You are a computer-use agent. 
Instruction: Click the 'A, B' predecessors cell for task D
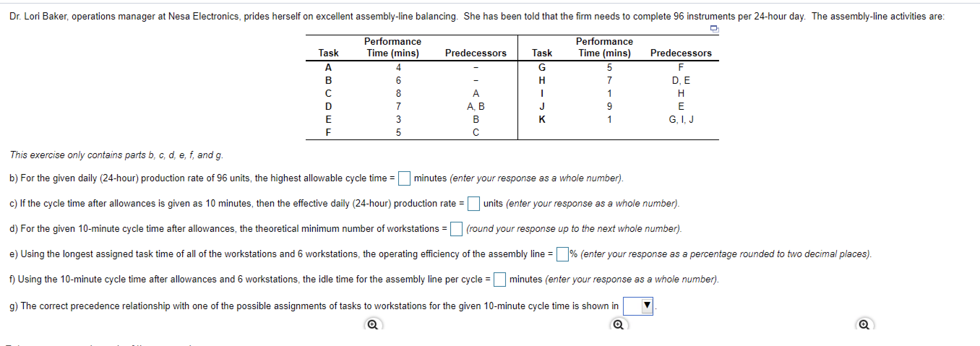coord(476,107)
